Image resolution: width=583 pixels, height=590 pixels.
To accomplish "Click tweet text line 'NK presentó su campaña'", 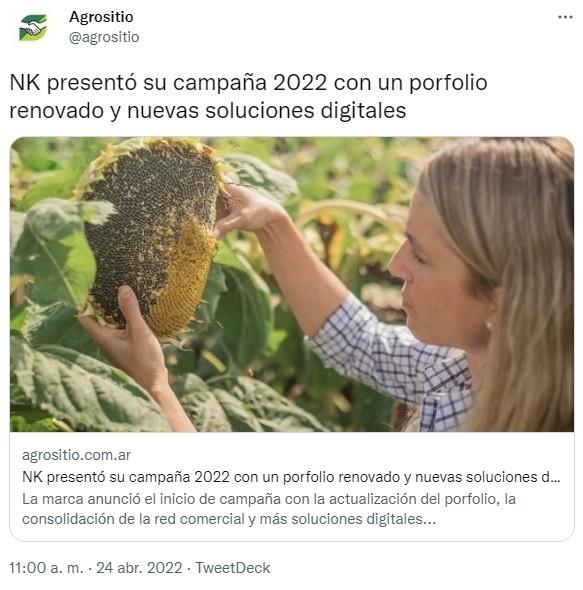I will pos(248,83).
